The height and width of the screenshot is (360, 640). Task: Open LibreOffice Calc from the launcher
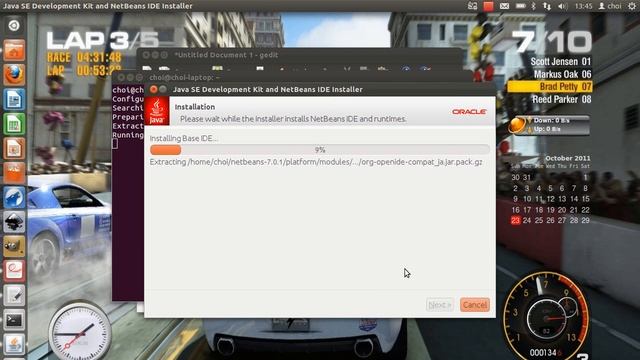coord(14,124)
